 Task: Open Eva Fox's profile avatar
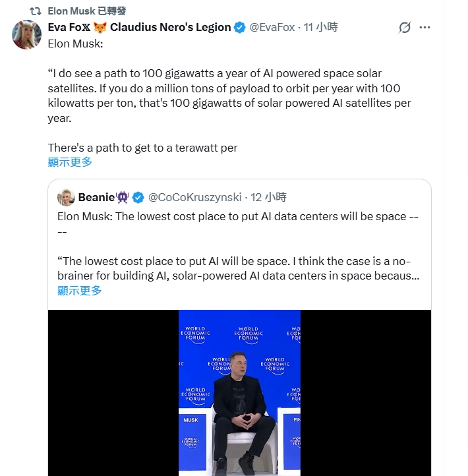[x=27, y=34]
